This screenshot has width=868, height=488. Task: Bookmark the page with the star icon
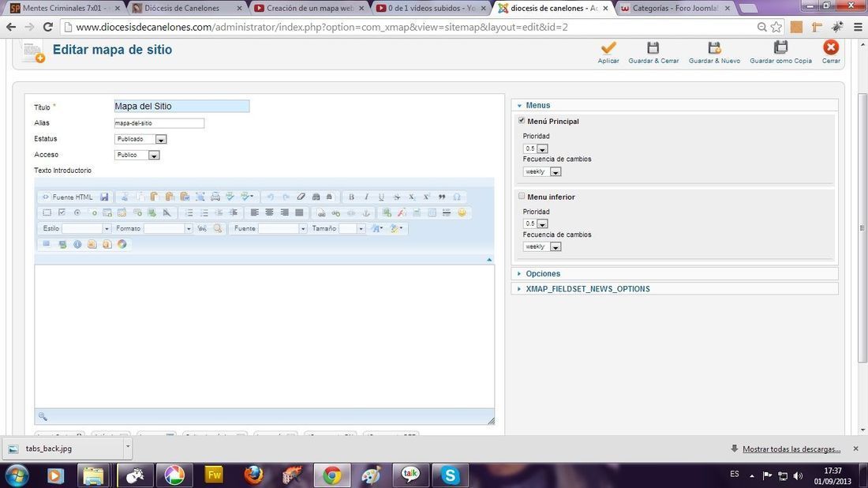click(776, 27)
